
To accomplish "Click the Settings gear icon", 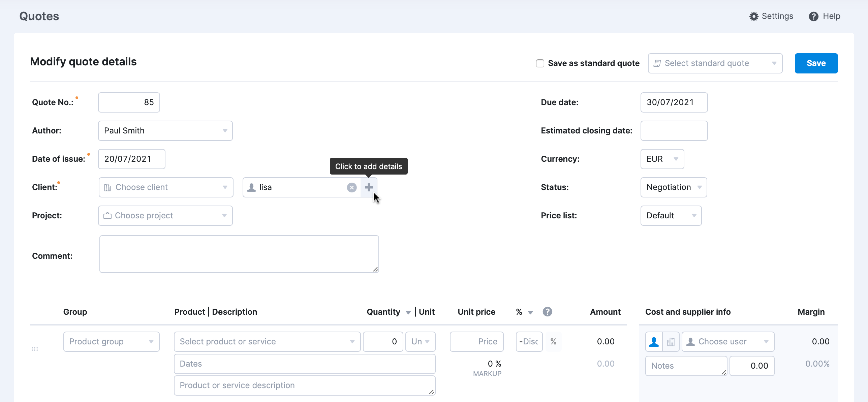I will [x=754, y=16].
